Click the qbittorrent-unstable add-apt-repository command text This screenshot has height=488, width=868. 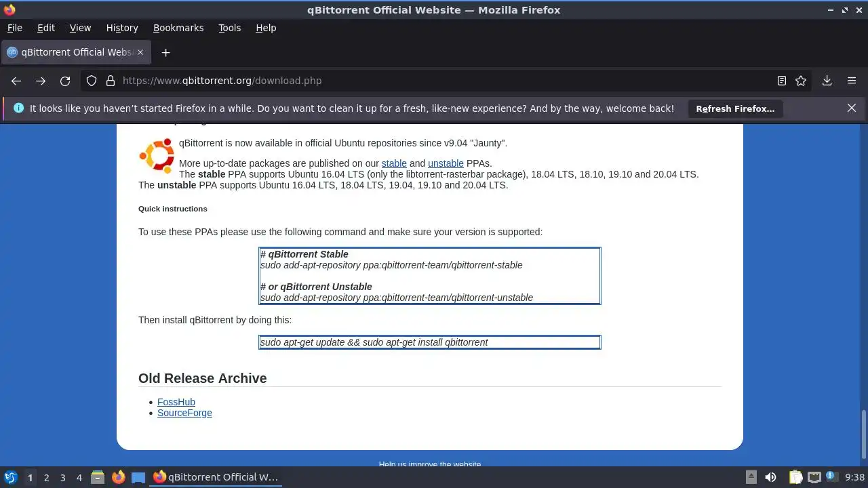(397, 298)
